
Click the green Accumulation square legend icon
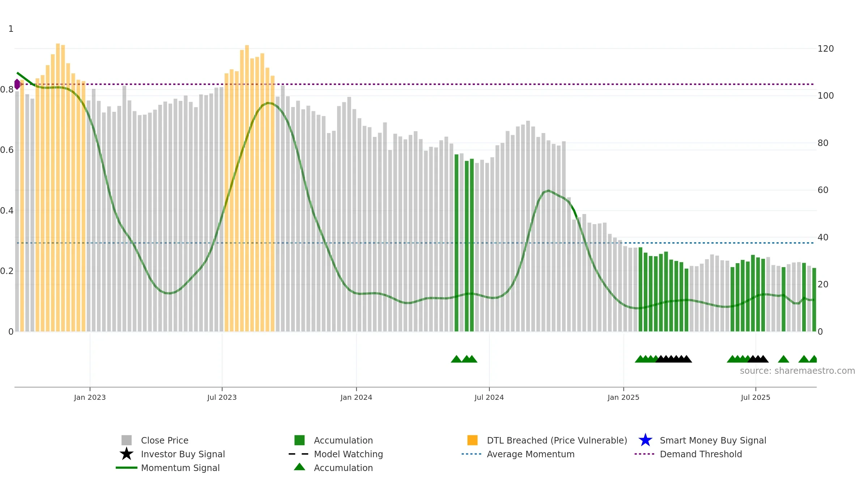pyautogui.click(x=299, y=440)
